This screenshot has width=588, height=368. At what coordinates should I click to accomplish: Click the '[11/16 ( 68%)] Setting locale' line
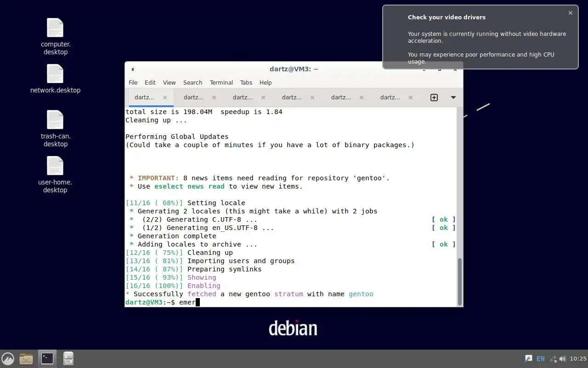(186, 203)
